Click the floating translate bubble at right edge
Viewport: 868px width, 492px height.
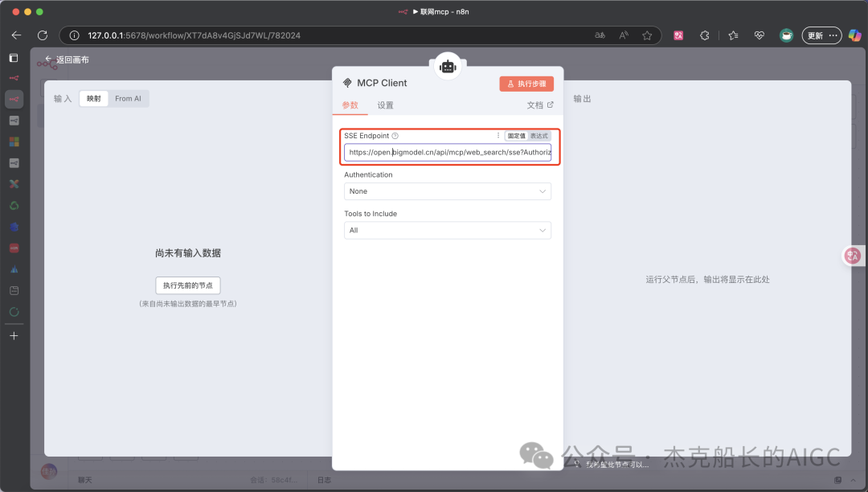[853, 256]
